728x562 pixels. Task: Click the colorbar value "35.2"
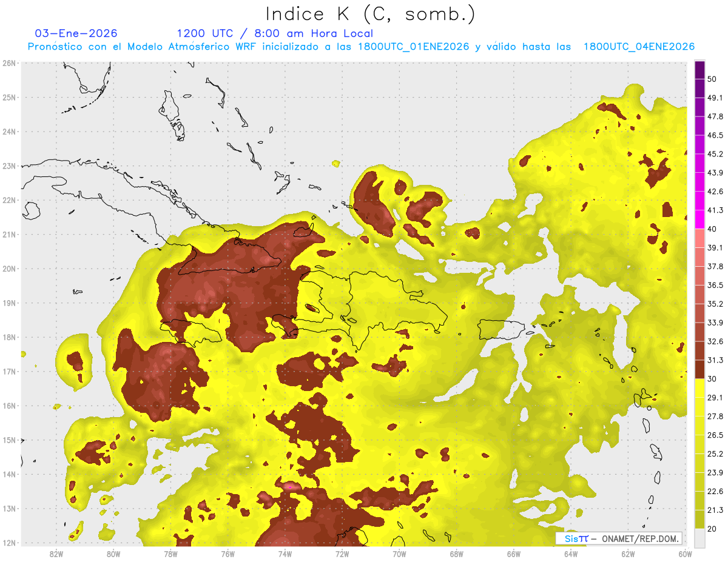click(715, 304)
